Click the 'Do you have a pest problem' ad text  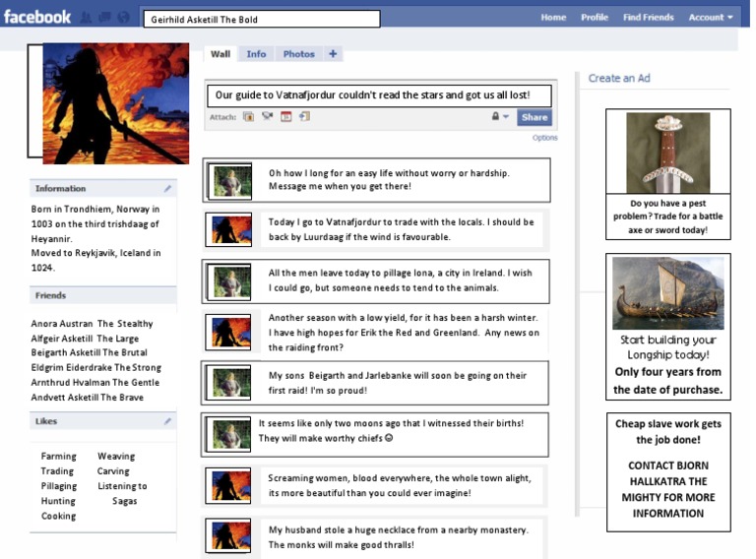[667, 217]
